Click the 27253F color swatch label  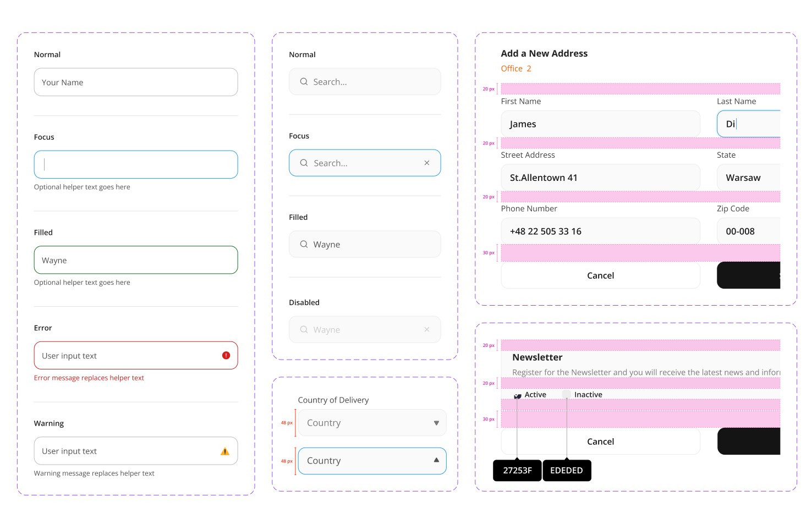[x=517, y=470]
